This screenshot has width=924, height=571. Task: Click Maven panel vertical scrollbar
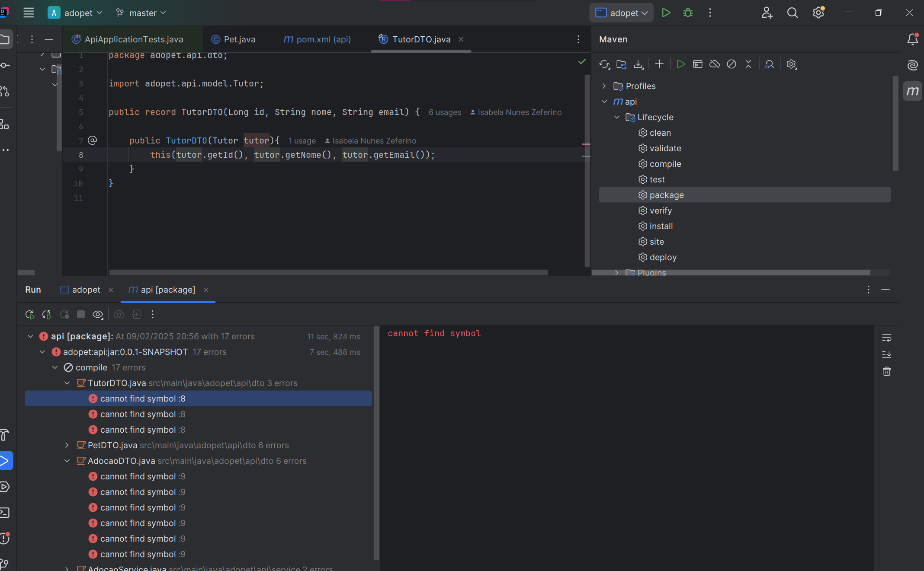(895, 123)
